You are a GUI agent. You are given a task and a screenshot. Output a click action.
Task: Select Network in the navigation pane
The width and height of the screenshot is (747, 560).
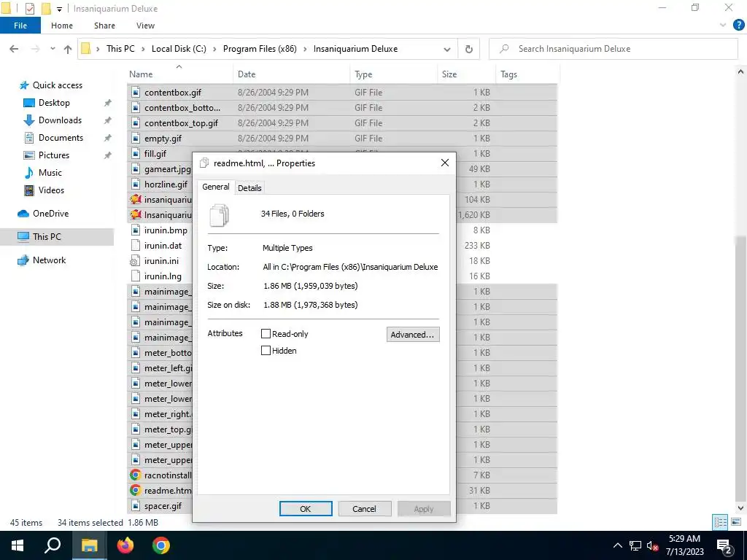click(49, 260)
